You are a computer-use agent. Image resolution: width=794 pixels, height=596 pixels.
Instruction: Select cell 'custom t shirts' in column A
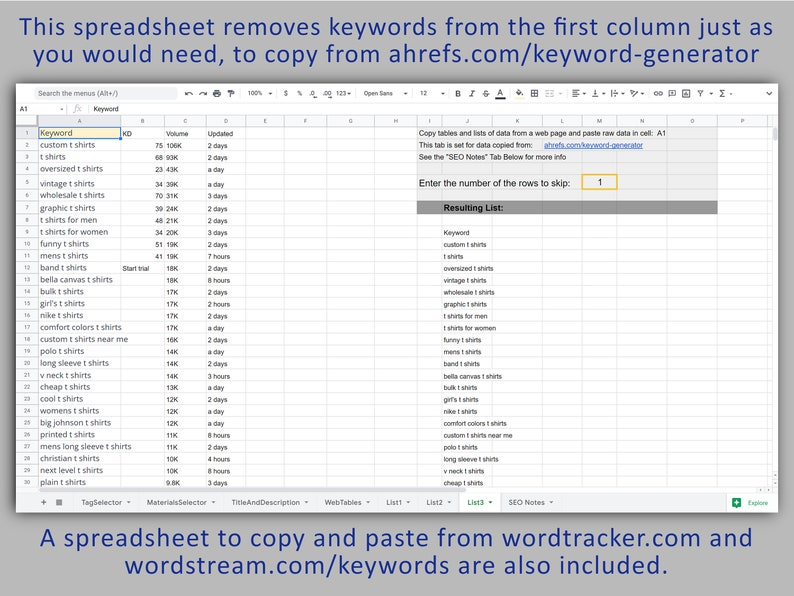tap(80, 145)
